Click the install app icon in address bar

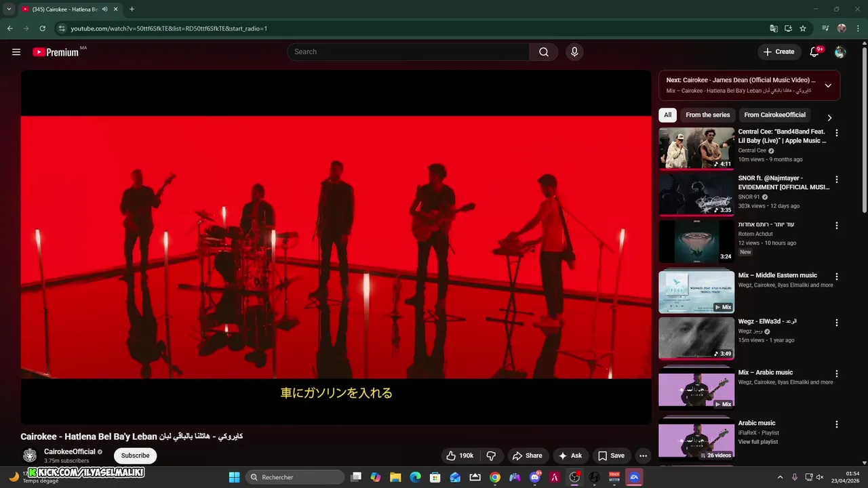coord(788,28)
